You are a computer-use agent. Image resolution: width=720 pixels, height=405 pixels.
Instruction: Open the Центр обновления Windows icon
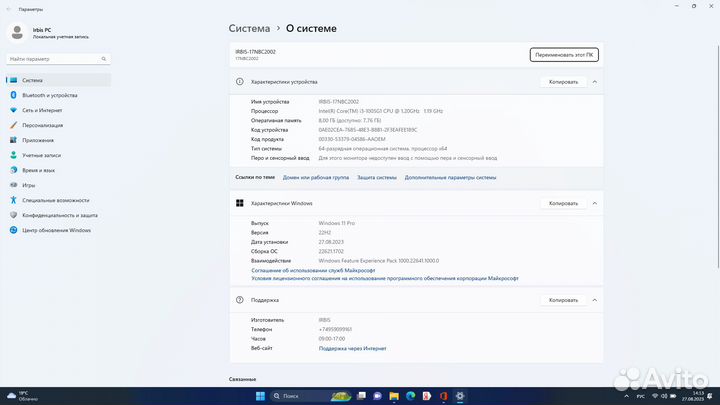pos(13,230)
